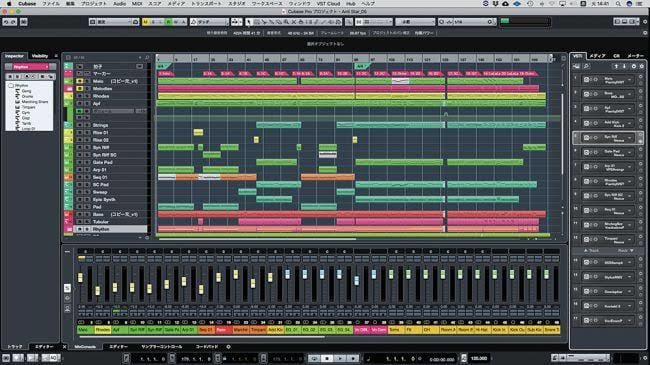Switch to the Visibility tab
The image size is (650, 365).
pyautogui.click(x=40, y=56)
